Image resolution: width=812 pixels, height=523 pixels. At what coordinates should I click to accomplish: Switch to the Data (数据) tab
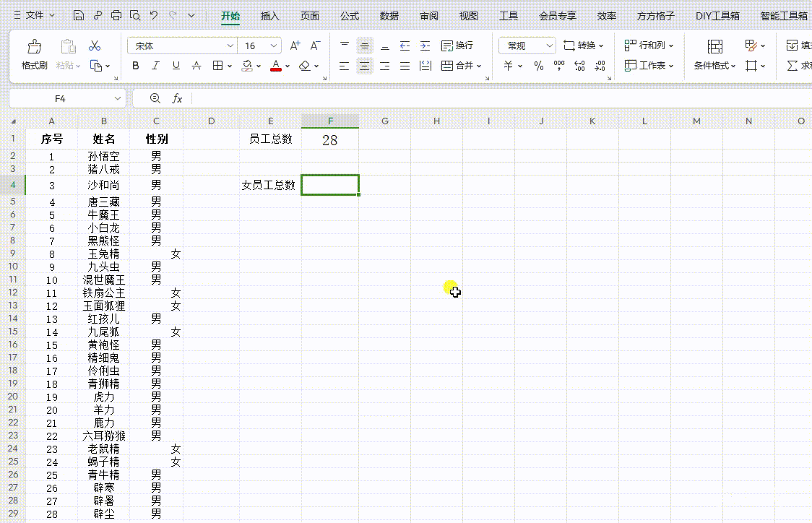[x=389, y=16]
